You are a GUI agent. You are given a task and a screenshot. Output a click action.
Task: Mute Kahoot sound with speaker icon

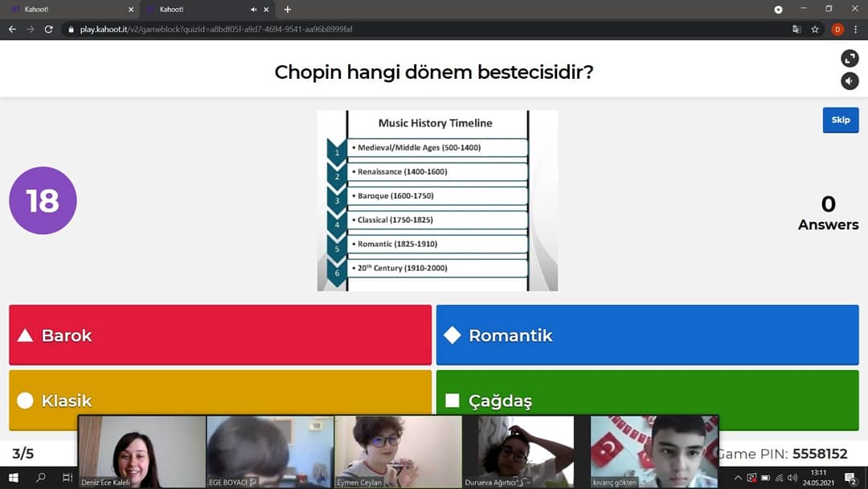[850, 81]
